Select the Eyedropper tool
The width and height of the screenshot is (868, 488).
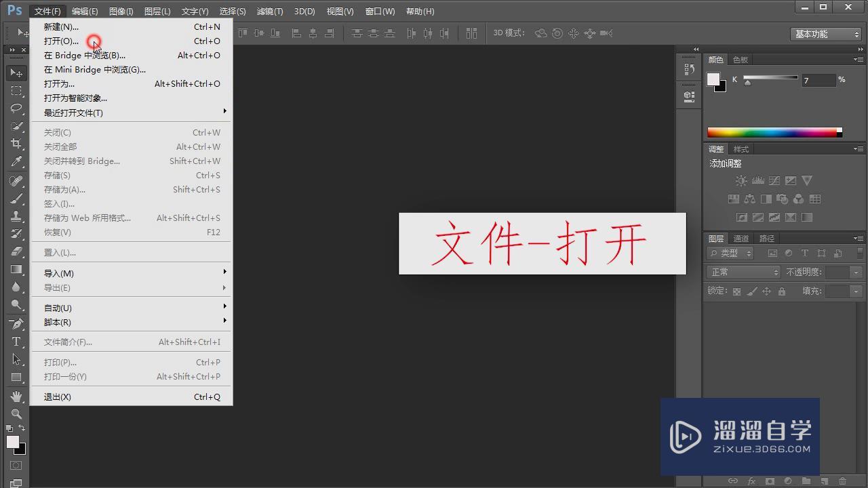click(16, 161)
